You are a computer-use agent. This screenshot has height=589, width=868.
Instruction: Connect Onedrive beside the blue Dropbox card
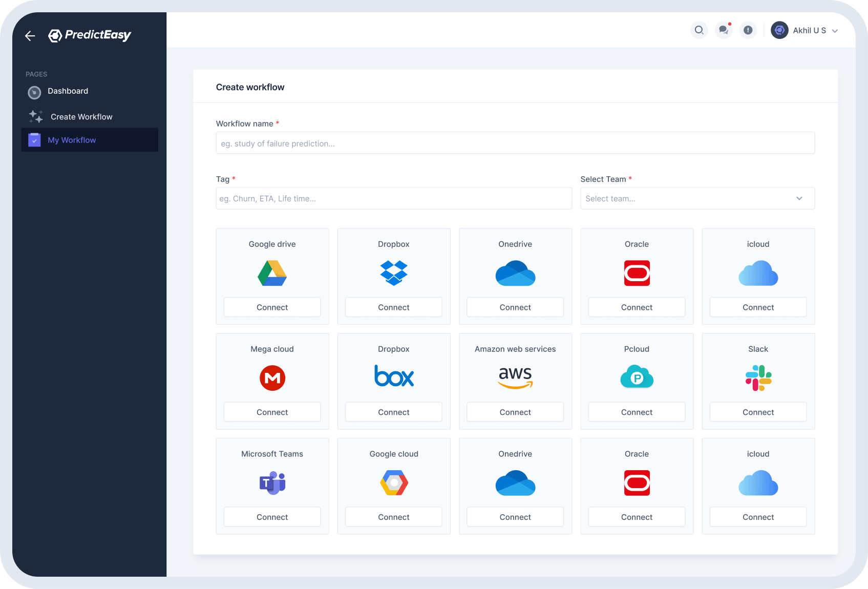click(515, 307)
